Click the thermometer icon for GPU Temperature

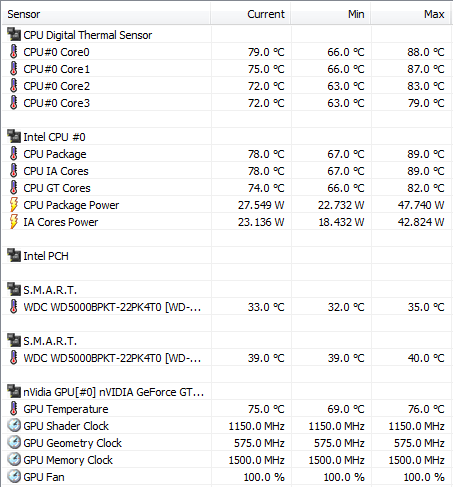tap(14, 409)
